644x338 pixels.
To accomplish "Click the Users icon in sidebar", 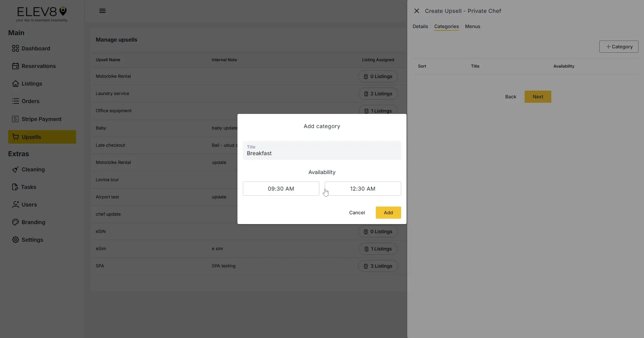I will (x=15, y=204).
